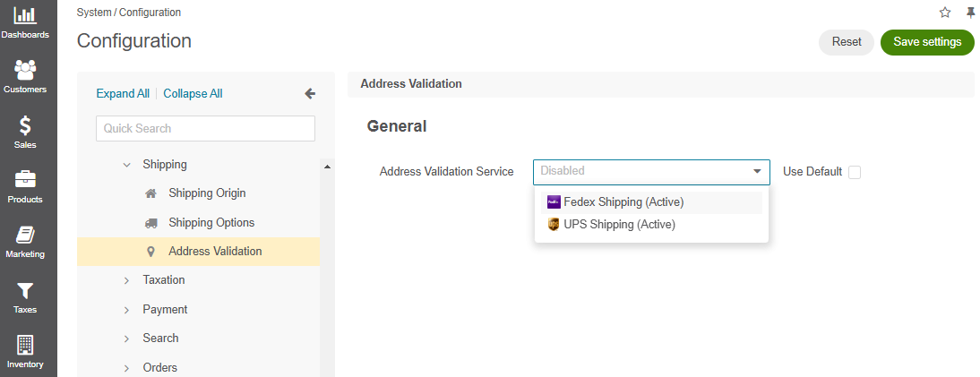Expand the Taxation section
This screenshot has height=377, width=980.
(127, 280)
